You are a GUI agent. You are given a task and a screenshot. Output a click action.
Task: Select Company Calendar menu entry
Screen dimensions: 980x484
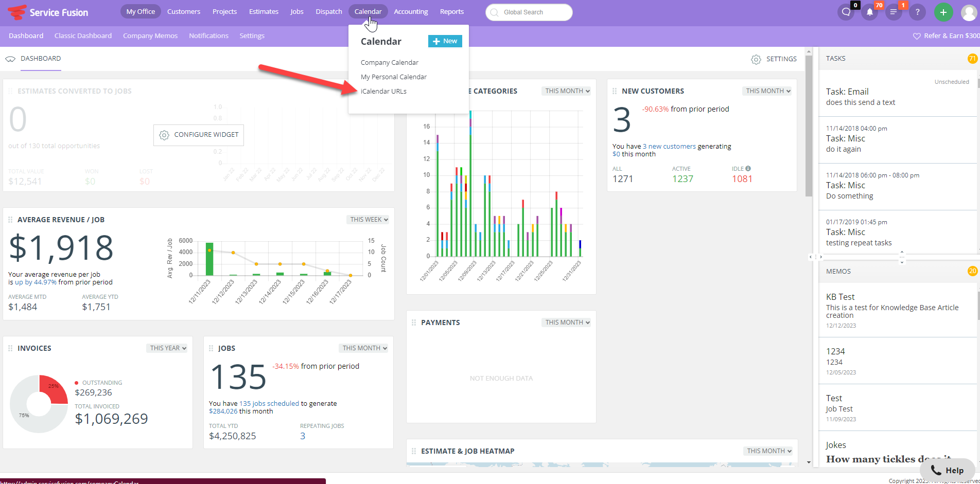(x=390, y=62)
